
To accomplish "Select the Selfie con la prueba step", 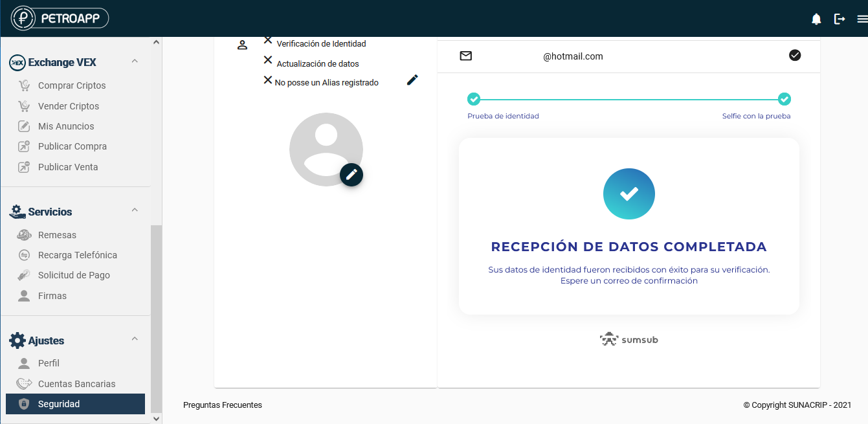I will 784,99.
